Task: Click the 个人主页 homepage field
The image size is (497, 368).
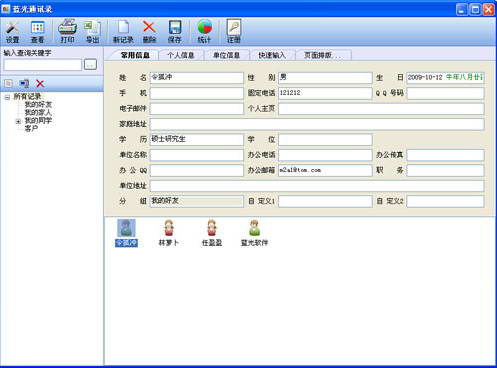Action: tap(381, 109)
